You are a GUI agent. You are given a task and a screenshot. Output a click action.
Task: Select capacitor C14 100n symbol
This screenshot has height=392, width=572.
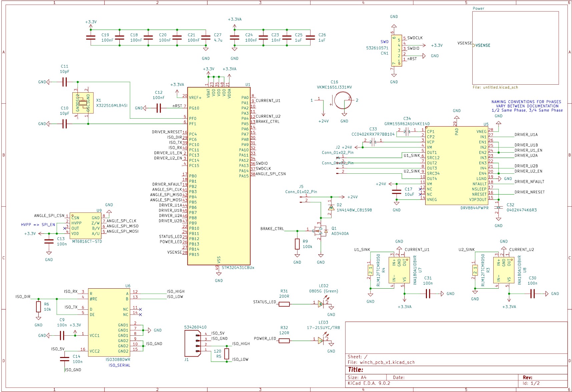click(64, 359)
